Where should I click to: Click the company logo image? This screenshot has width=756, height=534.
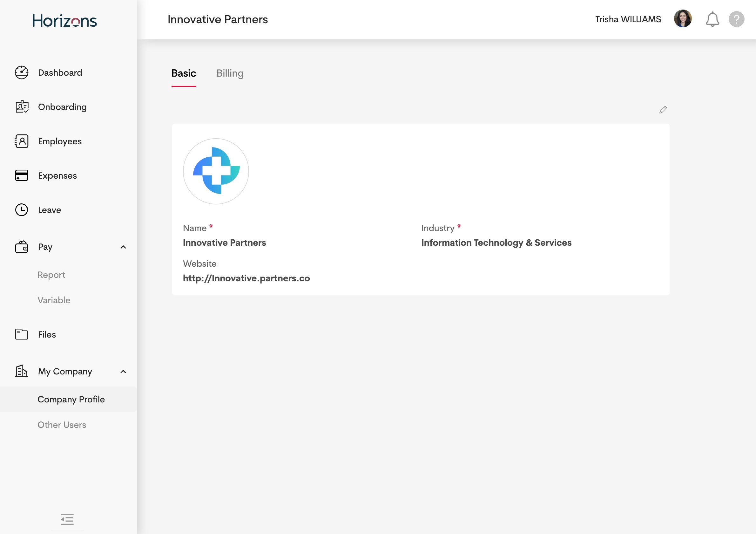point(216,171)
